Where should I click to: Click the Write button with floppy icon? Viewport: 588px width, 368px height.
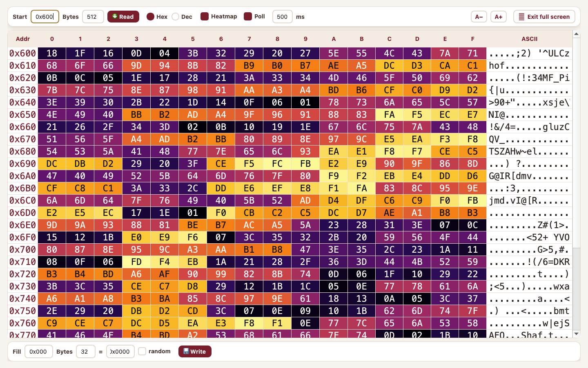coord(195,352)
